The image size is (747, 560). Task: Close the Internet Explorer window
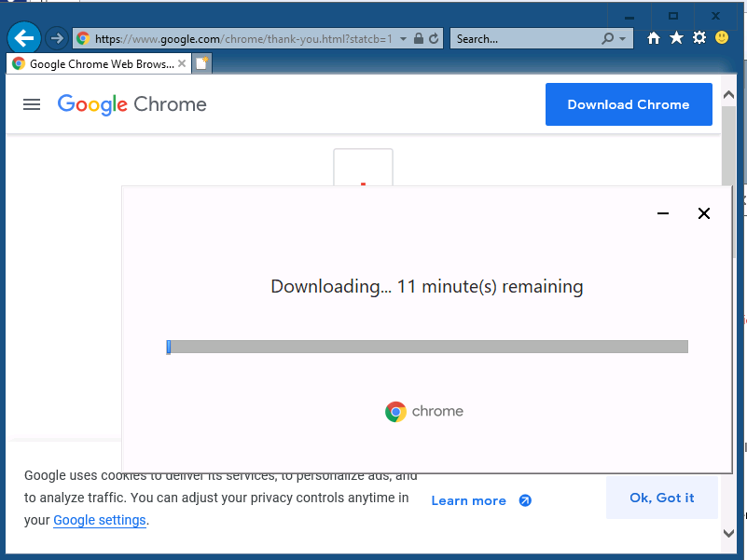[x=715, y=17]
